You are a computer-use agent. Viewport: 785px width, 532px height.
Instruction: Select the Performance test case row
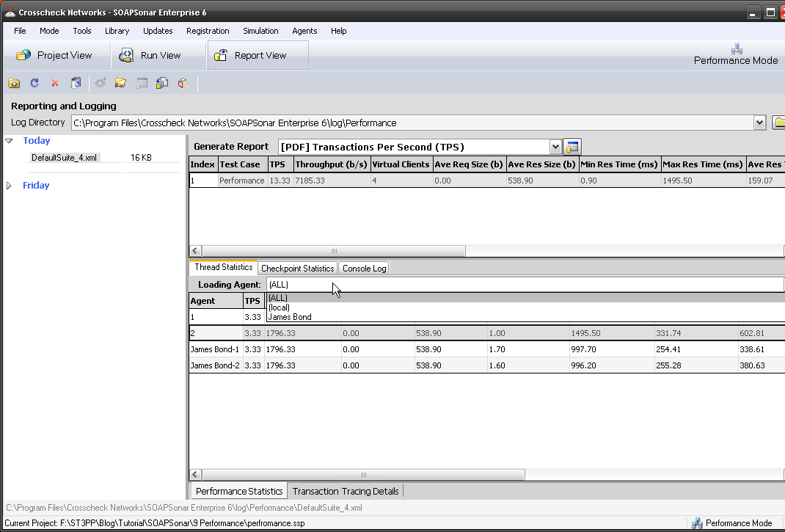[486, 181]
